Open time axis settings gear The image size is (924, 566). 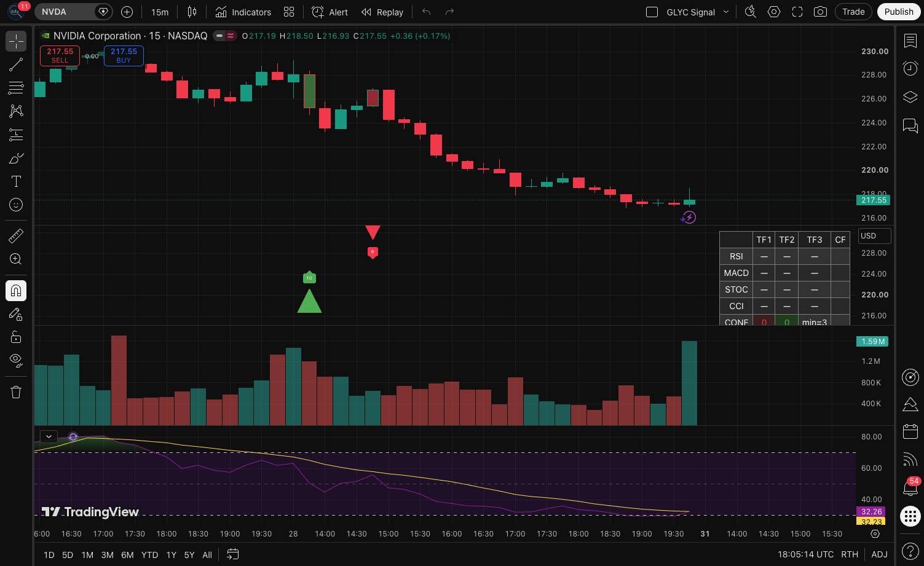[875, 534]
